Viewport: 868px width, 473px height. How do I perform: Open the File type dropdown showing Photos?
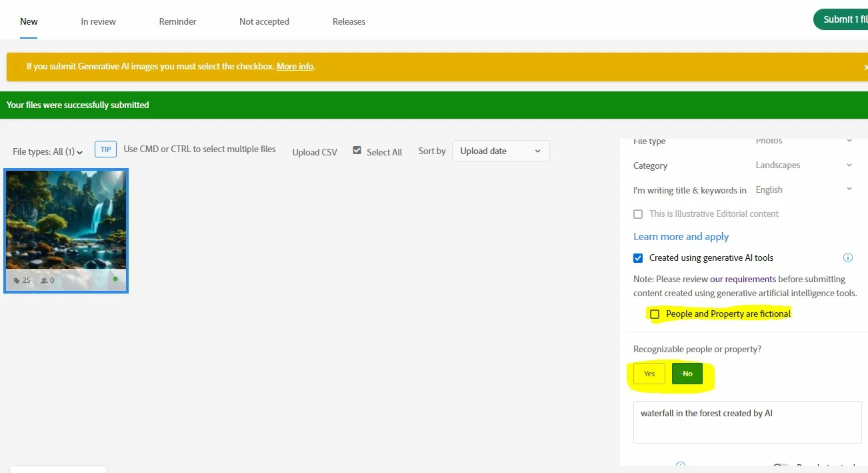point(803,141)
